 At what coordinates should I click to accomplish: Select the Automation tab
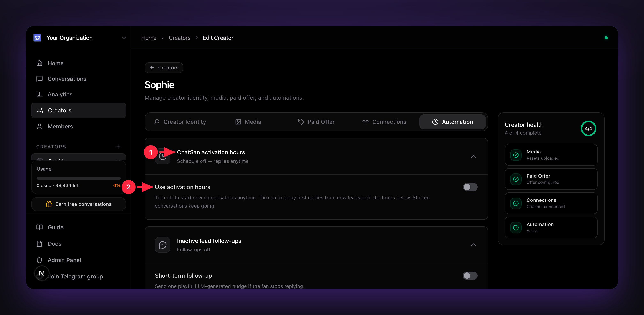pos(452,122)
